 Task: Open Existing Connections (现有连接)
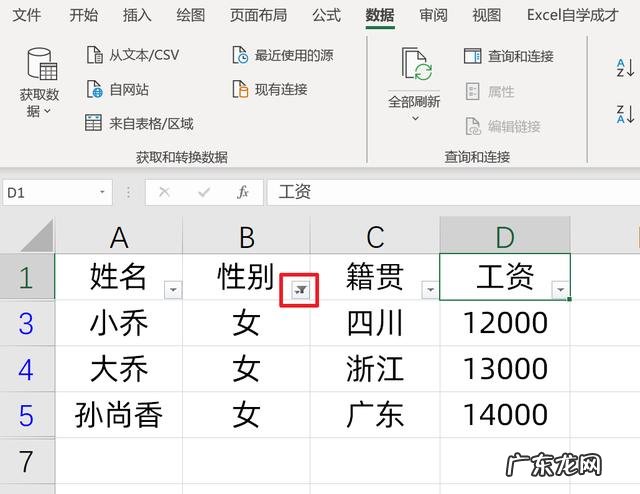(240, 89)
